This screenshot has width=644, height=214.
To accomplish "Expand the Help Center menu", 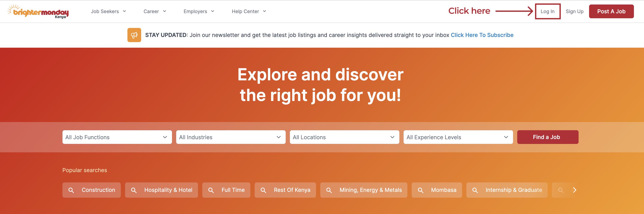I will click(249, 11).
